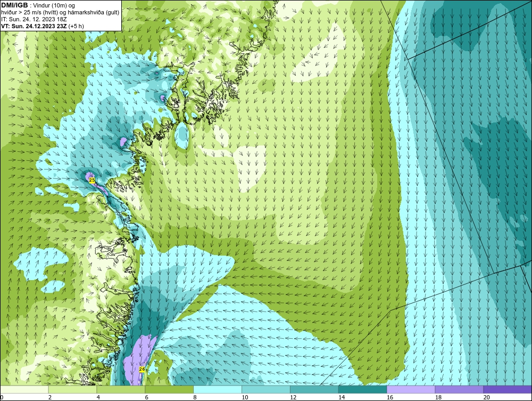Select the 14-16 m/s dark teal swatch
Image resolution: width=532 pixels, height=401 pixels.
(363, 389)
